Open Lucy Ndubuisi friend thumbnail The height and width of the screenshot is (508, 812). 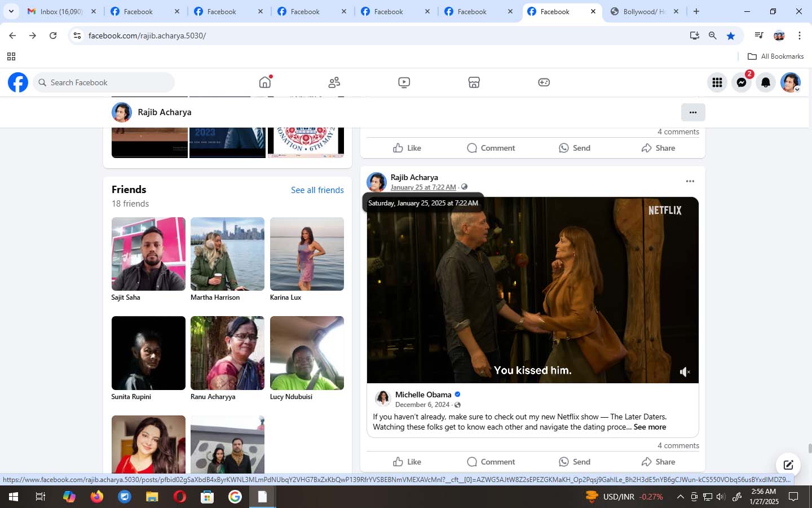pos(307,353)
